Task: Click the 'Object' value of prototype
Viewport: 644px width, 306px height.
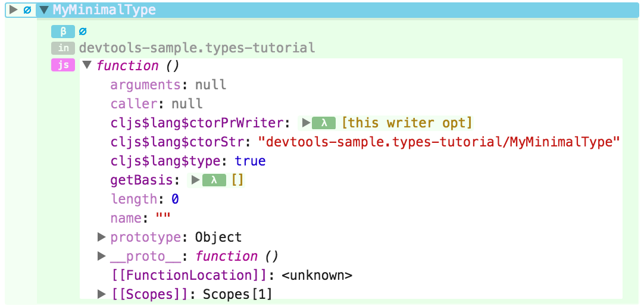Action: [218, 237]
